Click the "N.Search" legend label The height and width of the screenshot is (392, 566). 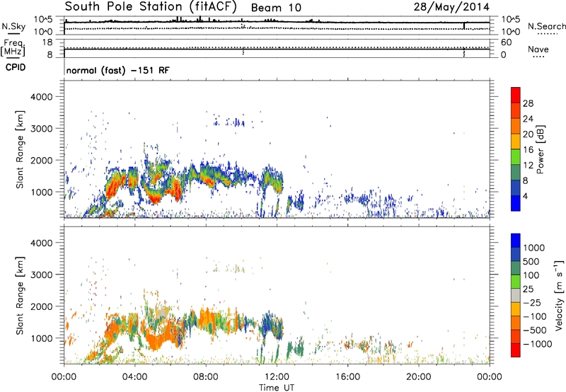pyautogui.click(x=546, y=26)
